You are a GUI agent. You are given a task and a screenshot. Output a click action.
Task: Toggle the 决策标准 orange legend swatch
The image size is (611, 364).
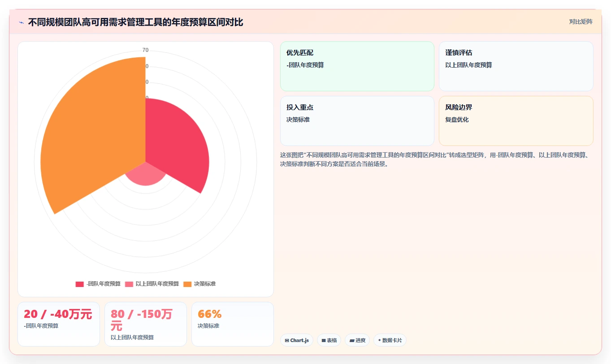tap(187, 284)
